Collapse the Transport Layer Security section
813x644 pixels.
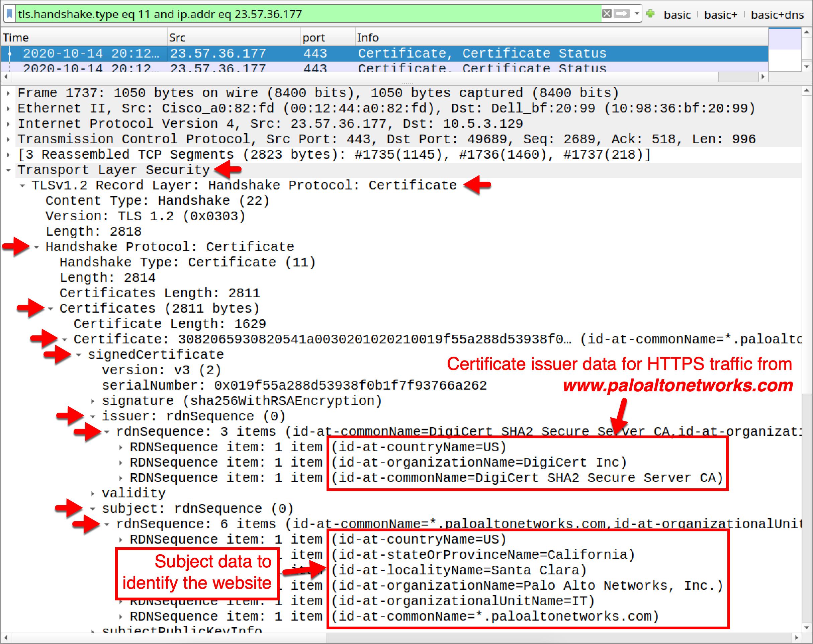click(x=8, y=169)
